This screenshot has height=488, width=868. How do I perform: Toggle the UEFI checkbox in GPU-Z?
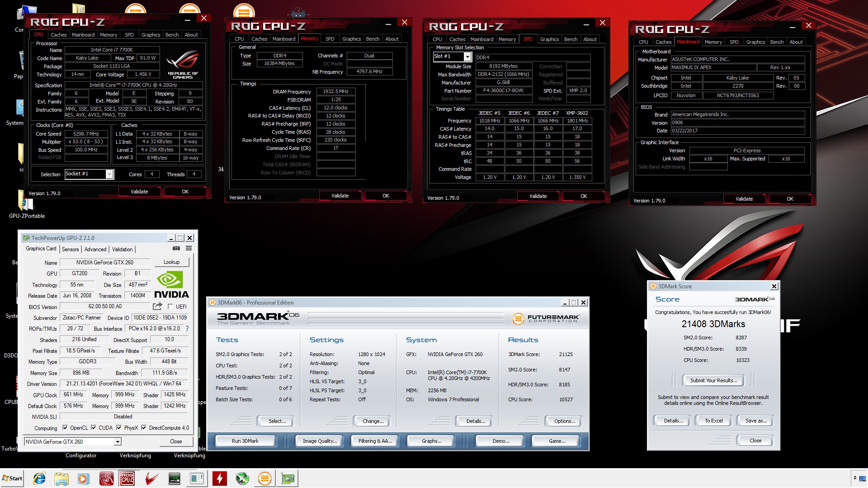tap(170, 306)
